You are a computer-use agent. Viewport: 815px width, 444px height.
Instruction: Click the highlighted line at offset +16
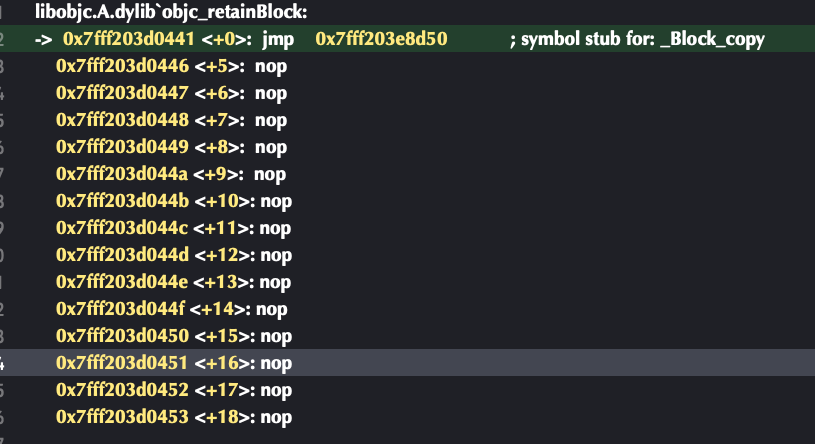click(x=408, y=362)
